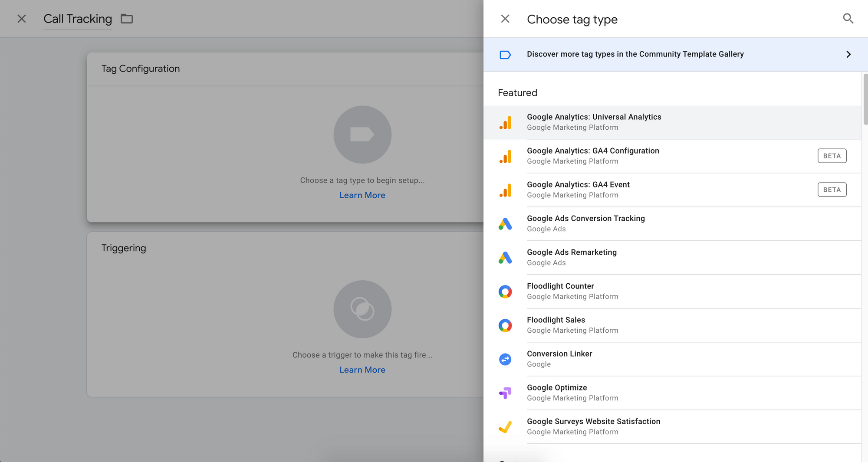Viewport: 868px width, 462px height.
Task: Click the Google Ads Remarketing icon
Action: [x=505, y=258]
